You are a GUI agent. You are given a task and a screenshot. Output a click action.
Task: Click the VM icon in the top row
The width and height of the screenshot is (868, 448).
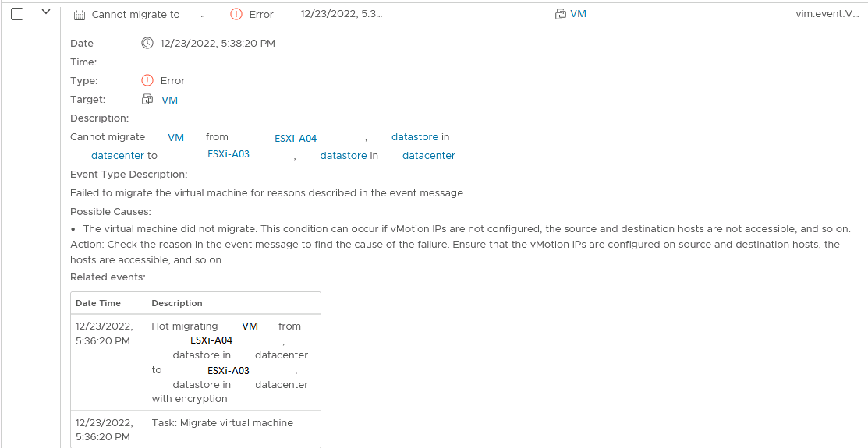560,14
